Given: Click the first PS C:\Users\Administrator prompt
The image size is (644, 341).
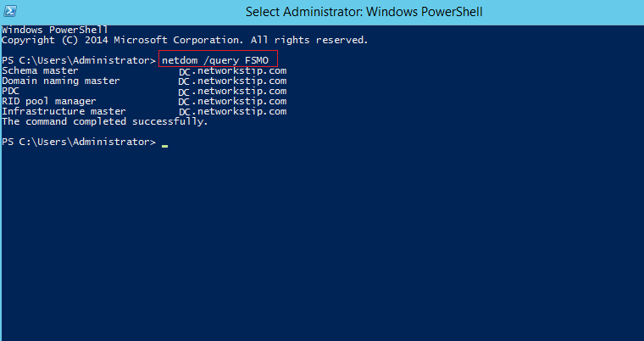Looking at the screenshot, I should click(x=78, y=61).
